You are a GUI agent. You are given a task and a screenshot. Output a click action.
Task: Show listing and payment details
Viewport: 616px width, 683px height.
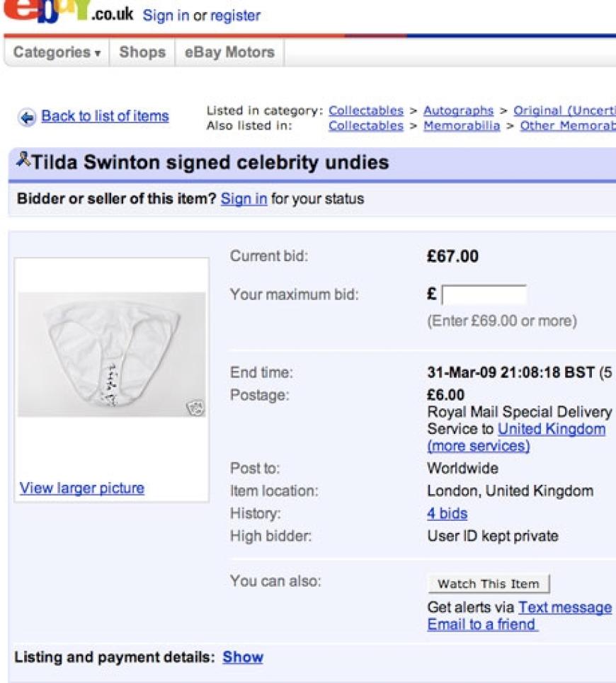pos(243,657)
